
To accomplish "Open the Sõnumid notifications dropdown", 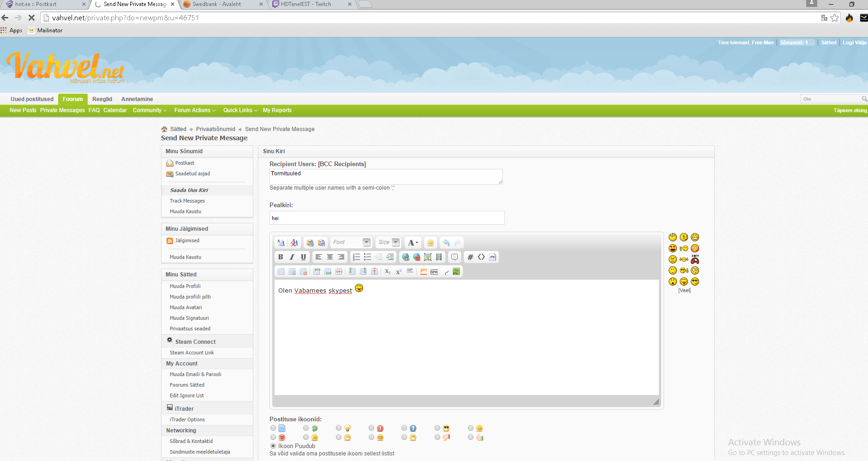I will (796, 42).
